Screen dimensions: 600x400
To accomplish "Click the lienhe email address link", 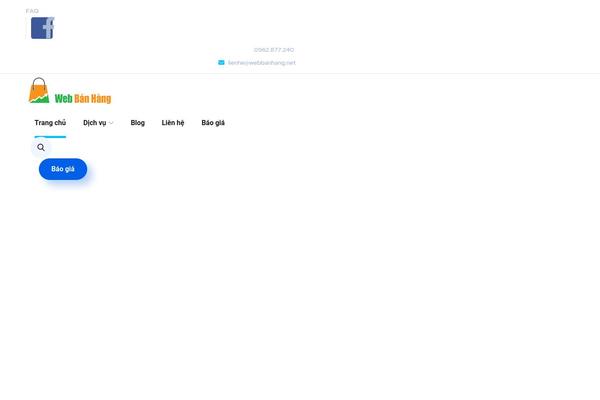I will (262, 63).
